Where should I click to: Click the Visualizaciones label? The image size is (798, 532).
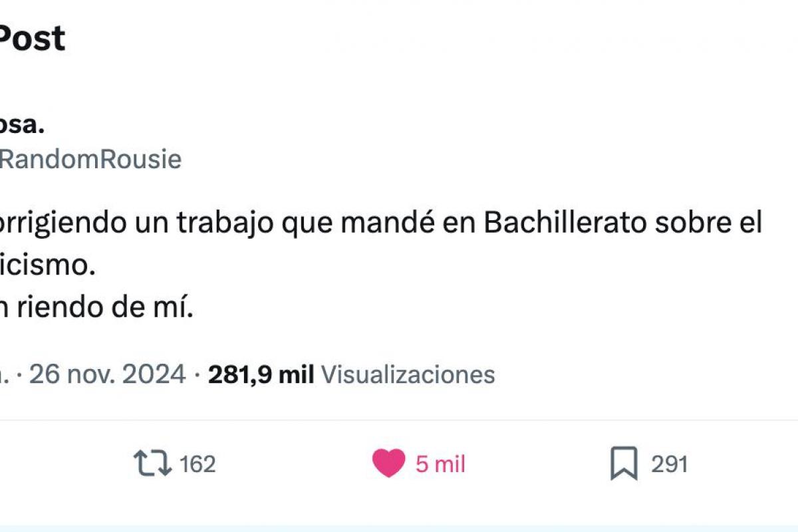pyautogui.click(x=408, y=375)
